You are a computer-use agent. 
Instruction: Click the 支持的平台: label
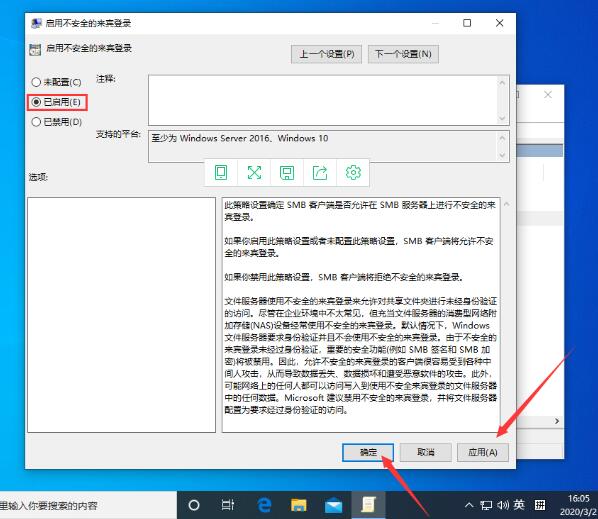tap(118, 134)
